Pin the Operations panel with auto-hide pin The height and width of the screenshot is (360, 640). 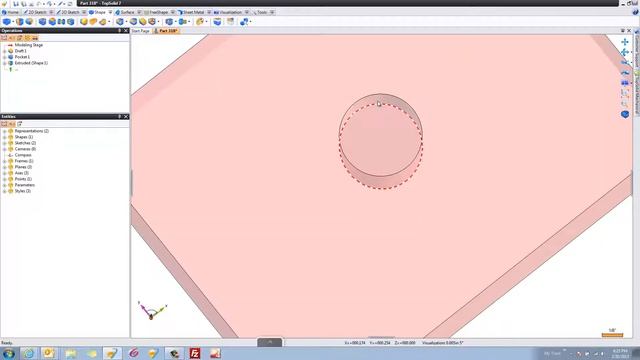[x=120, y=31]
